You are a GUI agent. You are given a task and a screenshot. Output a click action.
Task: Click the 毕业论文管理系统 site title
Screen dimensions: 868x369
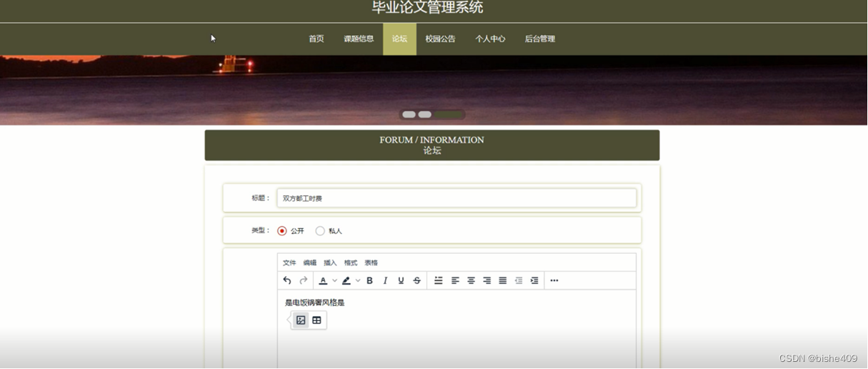click(427, 7)
